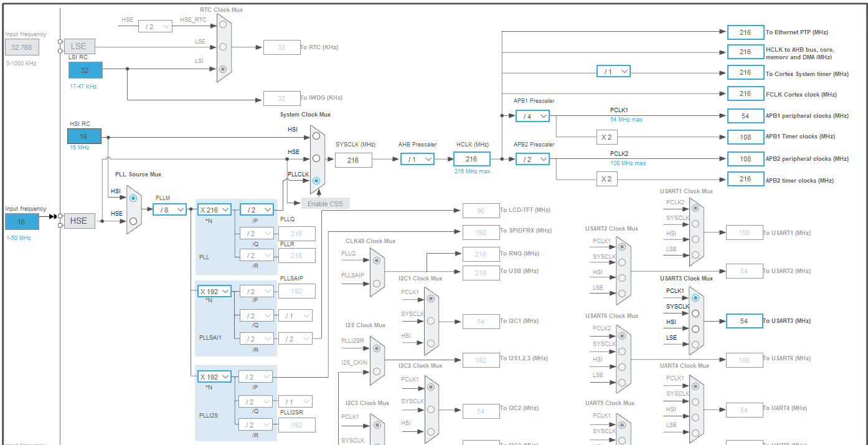Select LSI in the RTC Clock Mux
The image size is (868, 445).
click(x=223, y=70)
